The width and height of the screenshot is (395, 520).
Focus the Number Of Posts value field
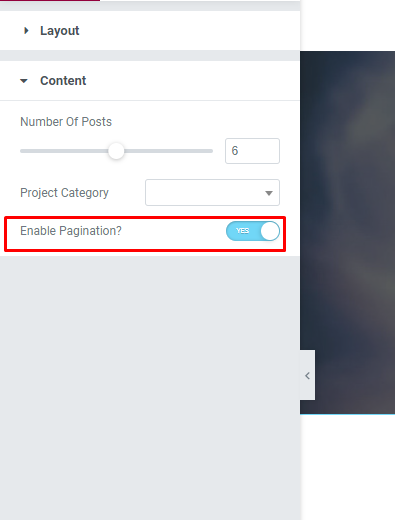(252, 151)
